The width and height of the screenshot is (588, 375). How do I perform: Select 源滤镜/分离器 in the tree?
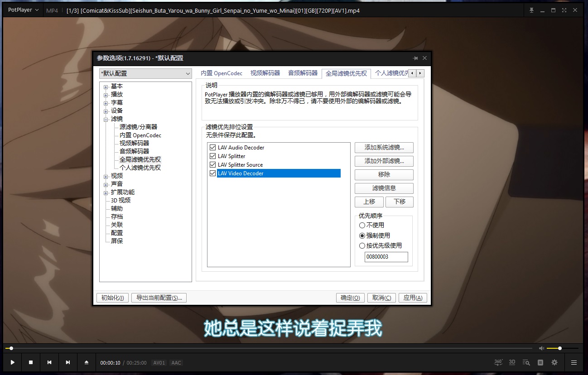point(138,127)
